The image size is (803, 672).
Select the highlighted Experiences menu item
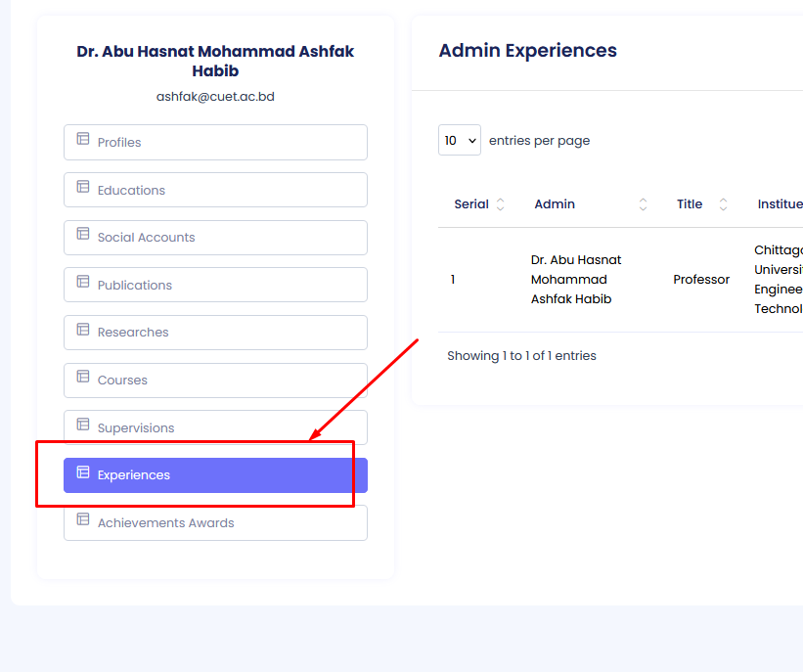click(215, 475)
